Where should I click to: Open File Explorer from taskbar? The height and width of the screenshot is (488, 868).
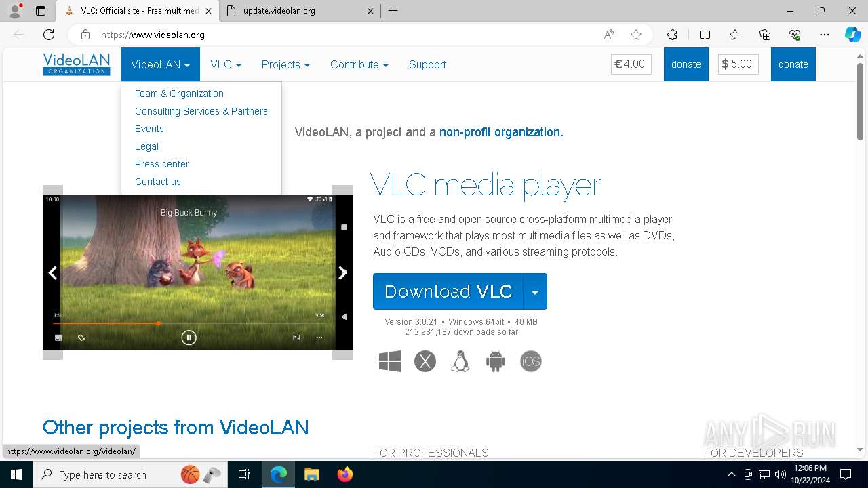(311, 474)
